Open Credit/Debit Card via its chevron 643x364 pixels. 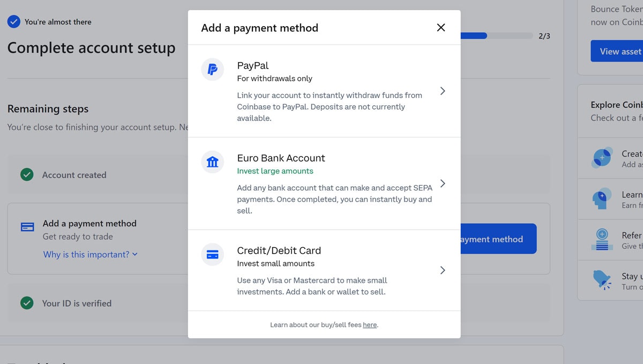click(443, 270)
